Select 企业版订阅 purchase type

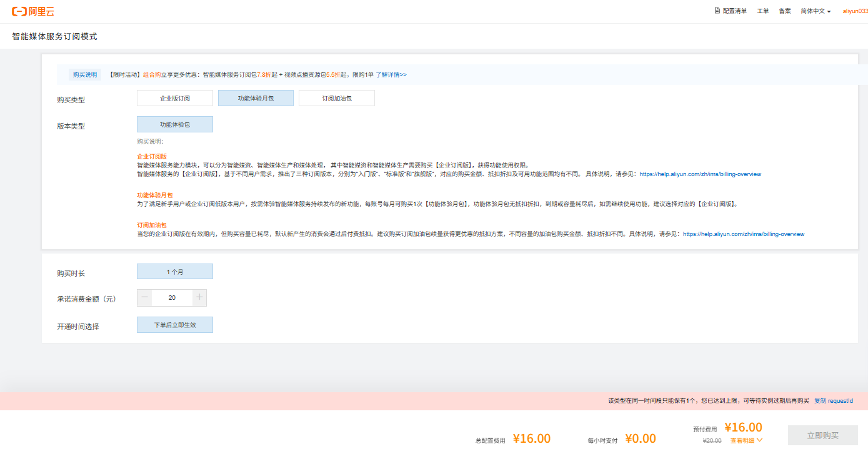pyautogui.click(x=175, y=98)
